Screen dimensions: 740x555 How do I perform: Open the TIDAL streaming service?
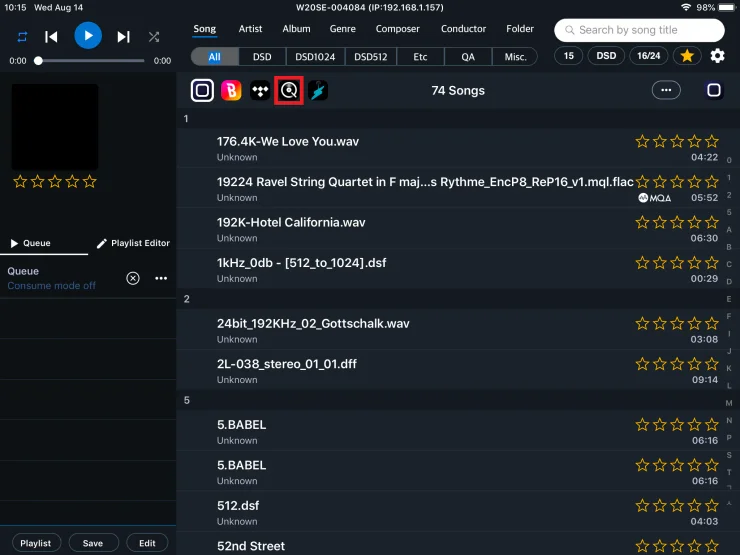(x=260, y=91)
